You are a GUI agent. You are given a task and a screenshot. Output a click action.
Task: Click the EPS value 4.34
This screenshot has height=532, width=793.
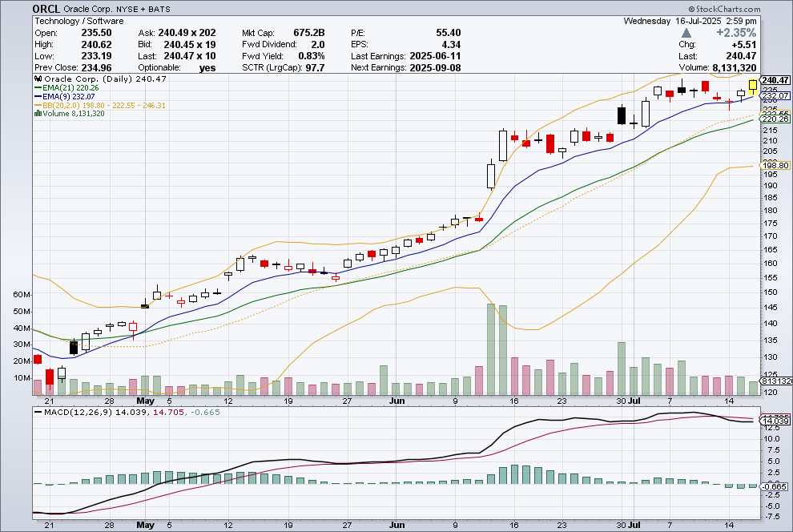coord(451,45)
